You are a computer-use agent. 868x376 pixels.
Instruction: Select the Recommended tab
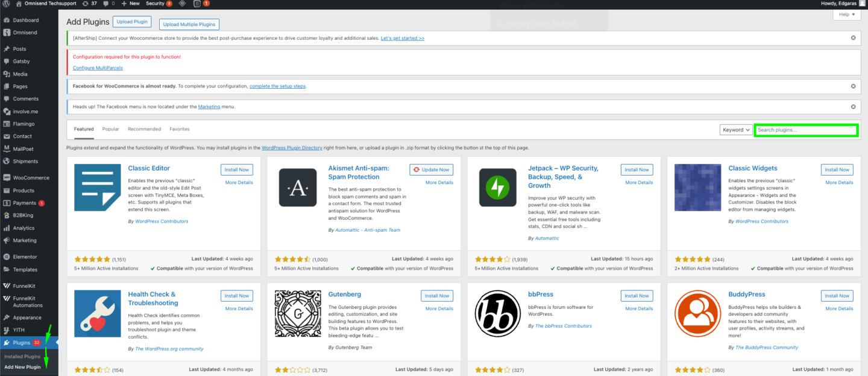144,129
